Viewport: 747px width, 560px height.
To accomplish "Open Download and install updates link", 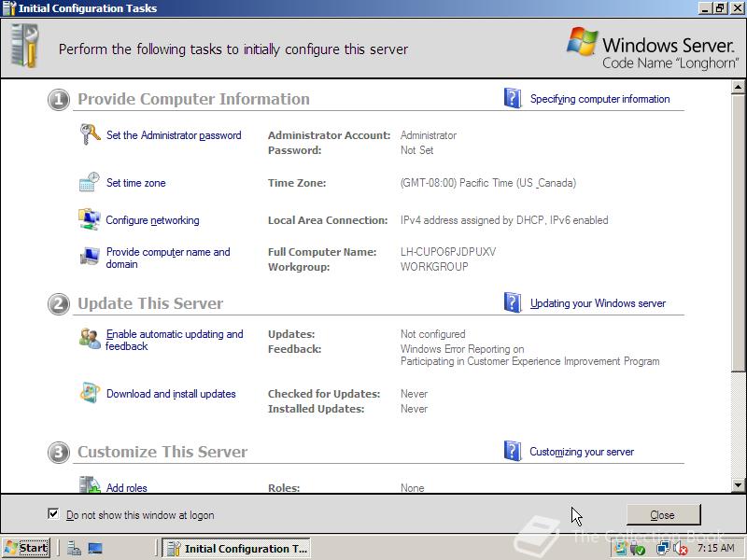I will (x=171, y=394).
